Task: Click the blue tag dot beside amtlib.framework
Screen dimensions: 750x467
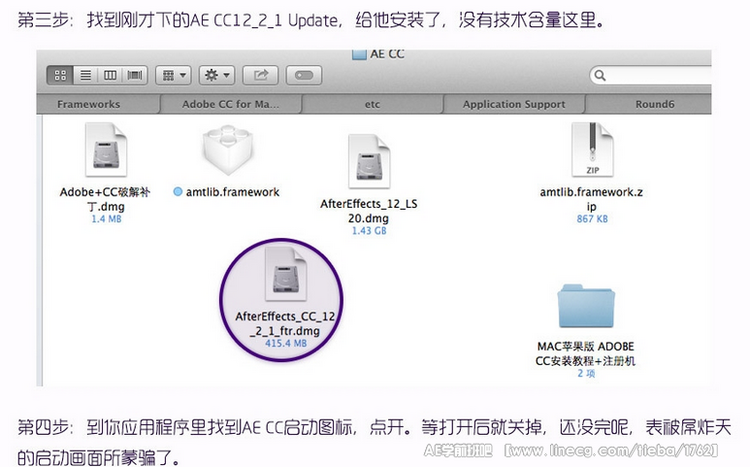Action: 177,192
